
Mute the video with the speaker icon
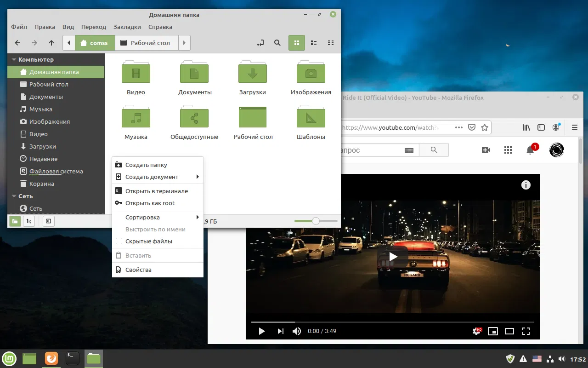[296, 331]
